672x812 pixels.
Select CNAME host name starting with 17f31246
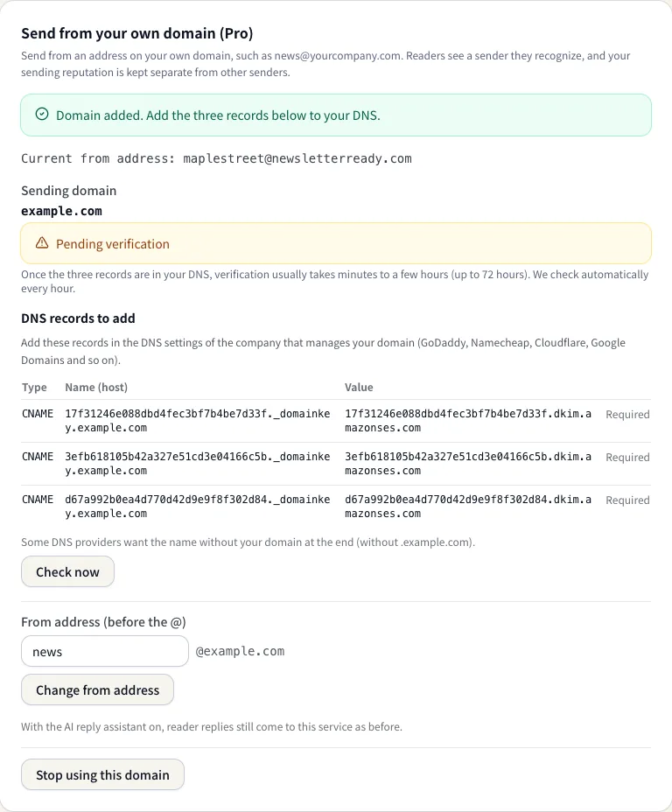(x=197, y=421)
